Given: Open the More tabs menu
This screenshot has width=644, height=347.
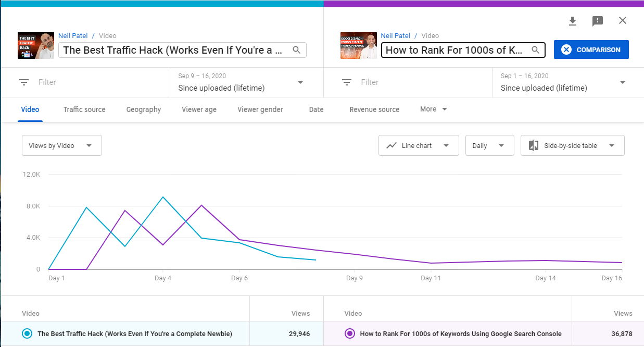Looking at the screenshot, I should coord(434,109).
